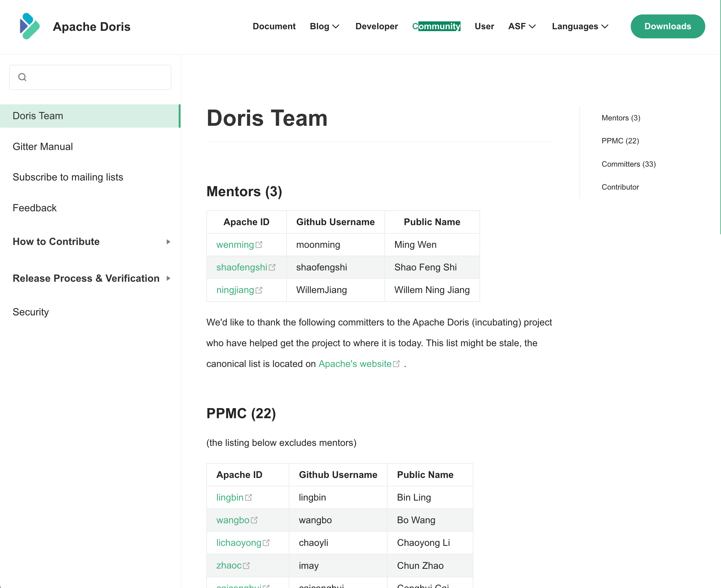This screenshot has width=721, height=588.
Task: Open the shaofengshi Apache ID link
Action: (x=242, y=267)
